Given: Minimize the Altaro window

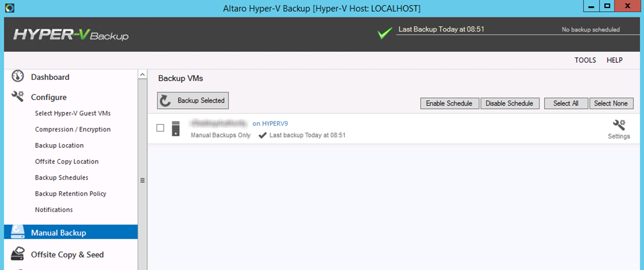Looking at the screenshot, I should click(x=591, y=6).
